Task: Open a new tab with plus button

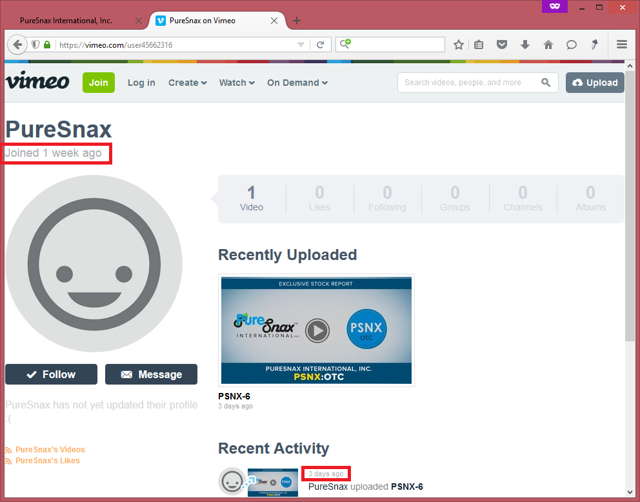Action: pyautogui.click(x=297, y=20)
